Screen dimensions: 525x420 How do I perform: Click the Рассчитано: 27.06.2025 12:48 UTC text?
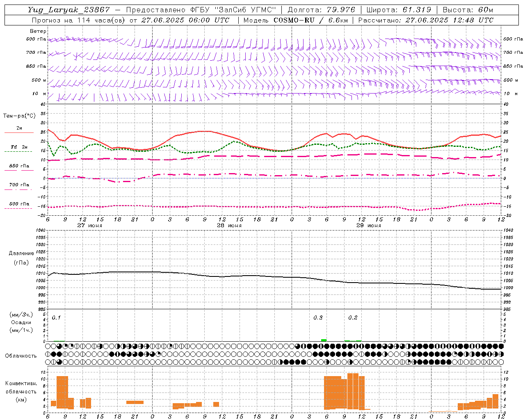(x=426, y=20)
